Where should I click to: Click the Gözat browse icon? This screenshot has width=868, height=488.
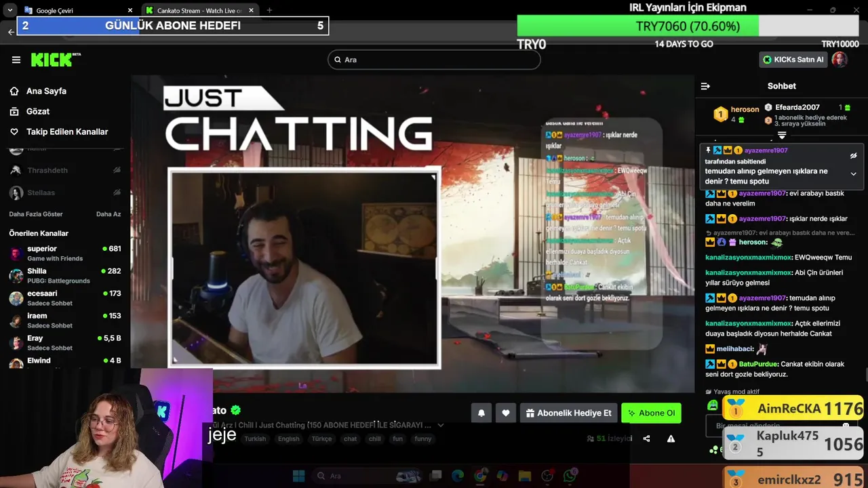pos(14,111)
